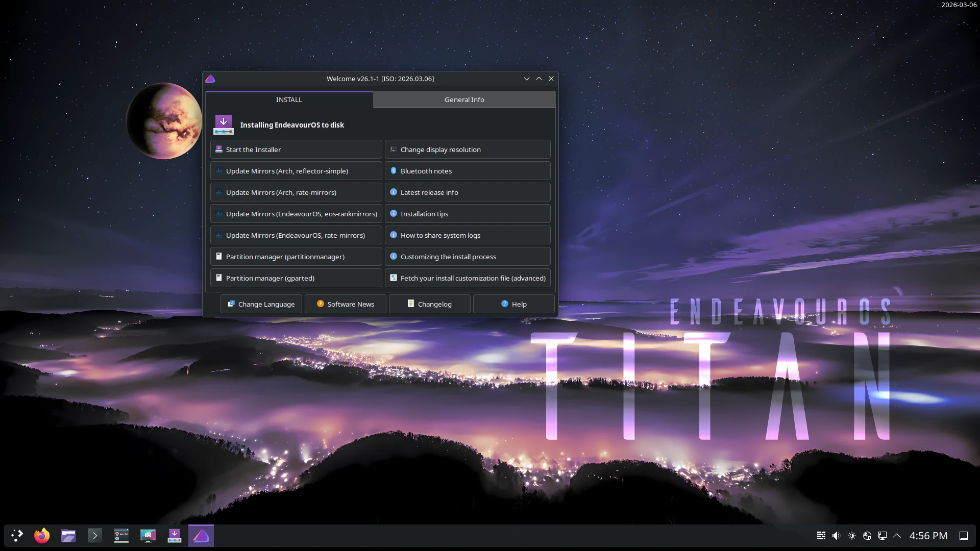
Task: Open Software News
Action: [x=346, y=304]
